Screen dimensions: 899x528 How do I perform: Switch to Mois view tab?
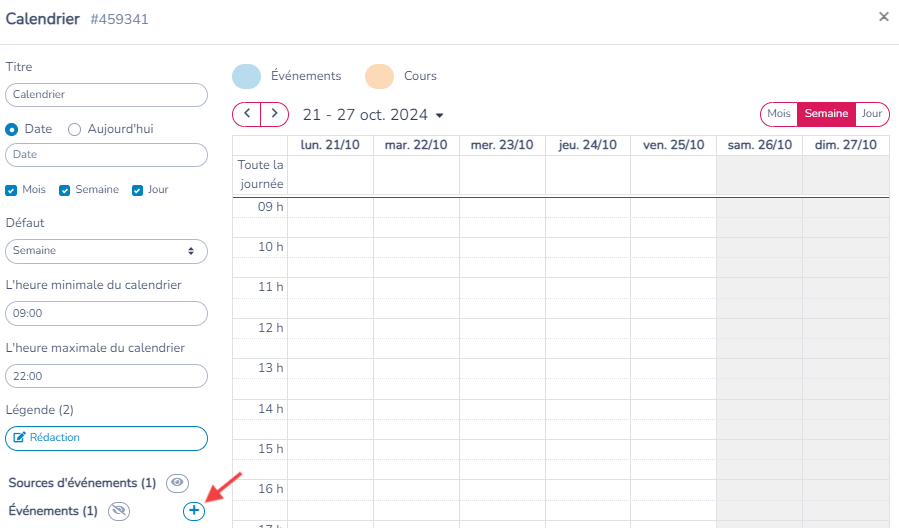(x=779, y=114)
